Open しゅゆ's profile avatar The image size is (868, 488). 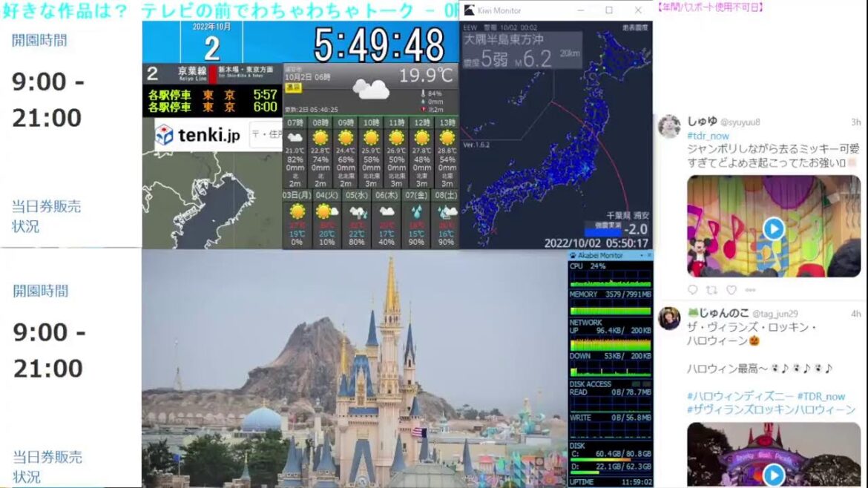(x=669, y=126)
